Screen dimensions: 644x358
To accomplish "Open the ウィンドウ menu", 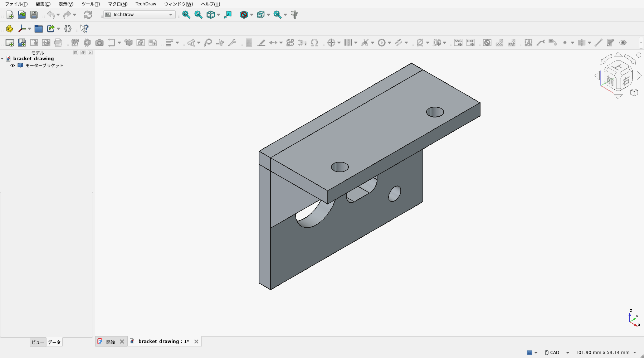I will coord(179,4).
